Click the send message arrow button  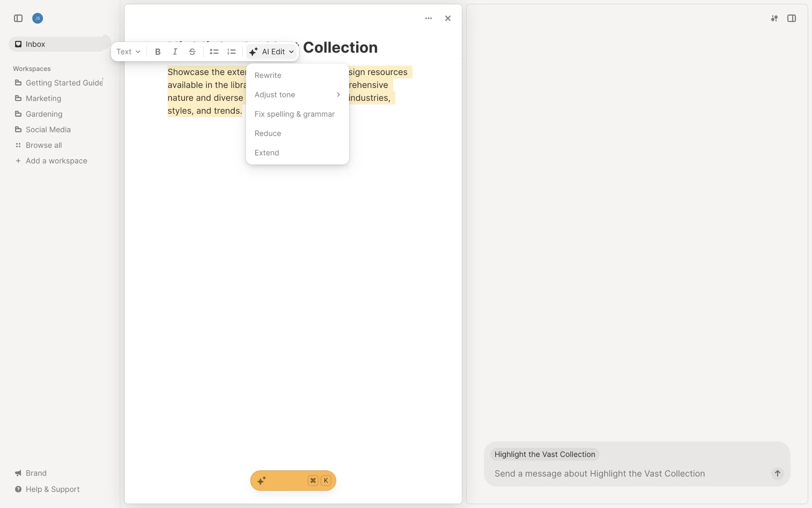point(777,473)
